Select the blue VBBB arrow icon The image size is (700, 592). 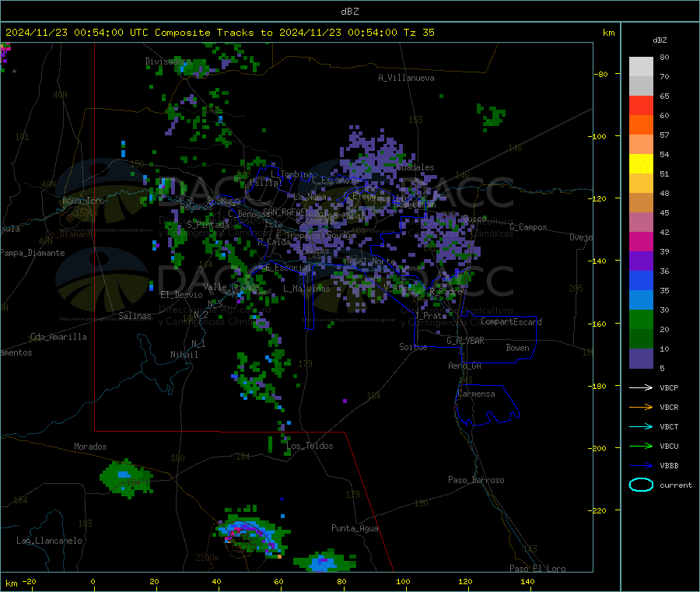pos(641,466)
